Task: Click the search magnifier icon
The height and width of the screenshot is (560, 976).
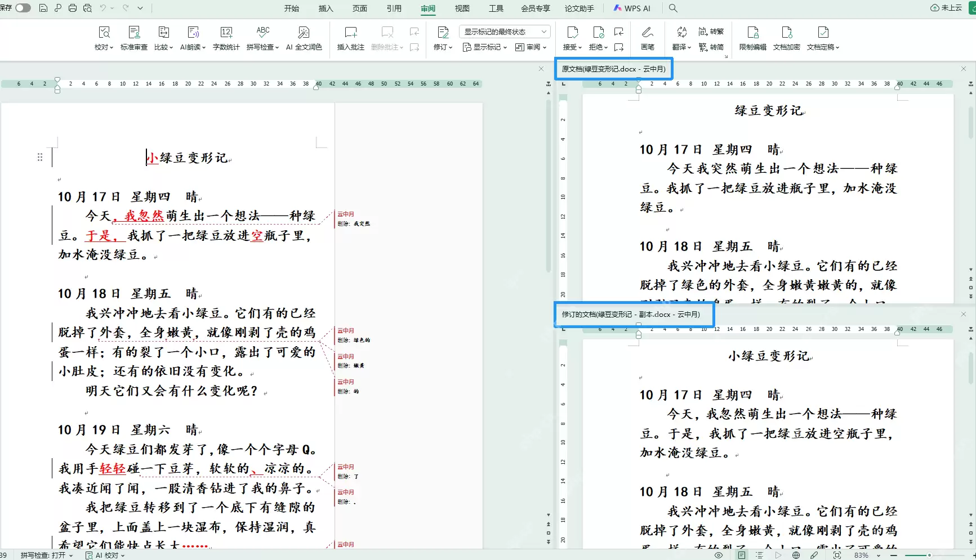Action: pyautogui.click(x=673, y=8)
